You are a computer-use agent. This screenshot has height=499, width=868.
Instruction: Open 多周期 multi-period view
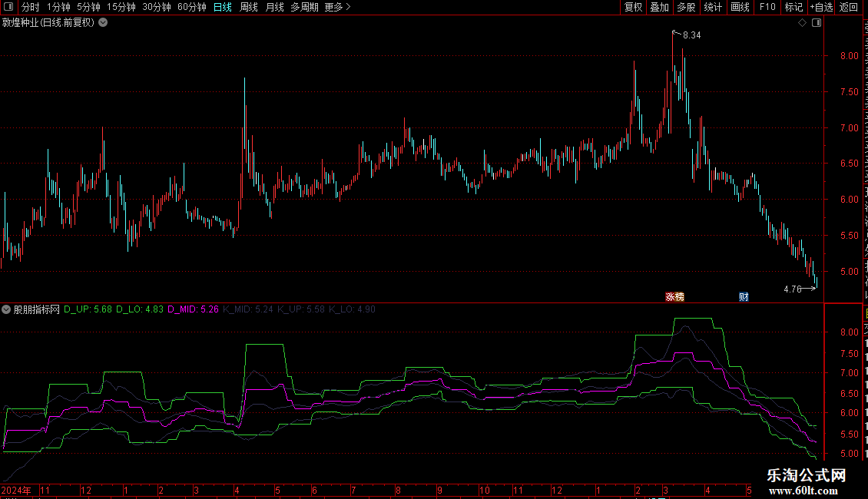(x=304, y=7)
